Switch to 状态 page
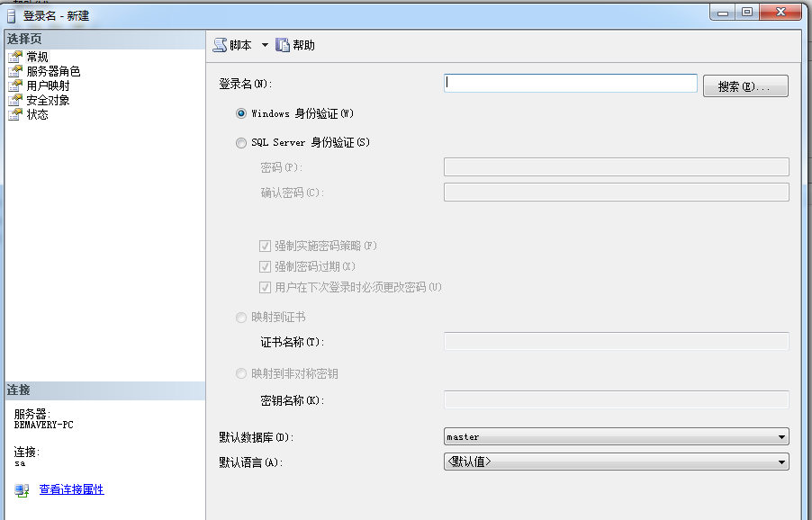Viewport: 812px width, 520px height. [x=37, y=114]
